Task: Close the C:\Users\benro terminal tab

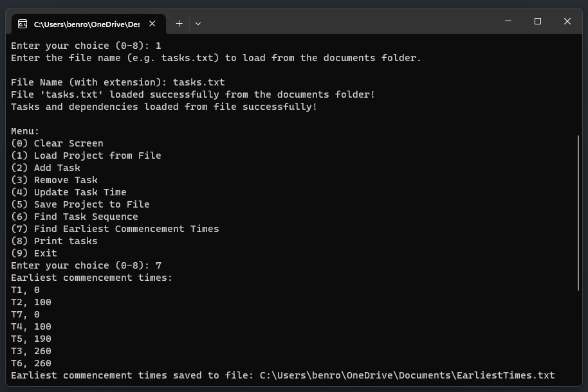Action: [x=152, y=24]
